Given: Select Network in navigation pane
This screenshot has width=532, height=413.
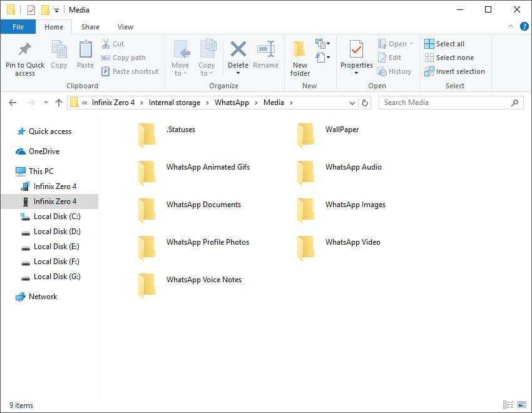Looking at the screenshot, I should [x=43, y=297].
